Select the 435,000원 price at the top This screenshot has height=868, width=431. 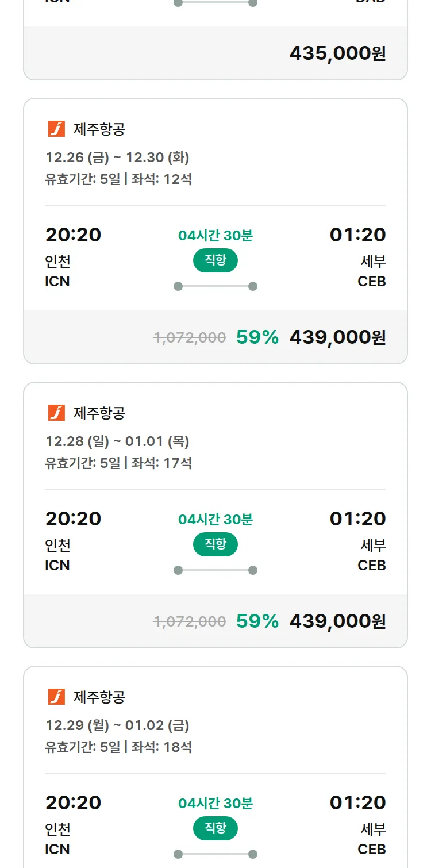pos(337,53)
